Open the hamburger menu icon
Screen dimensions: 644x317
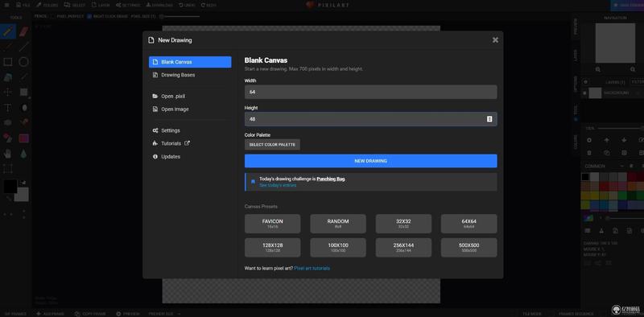pos(6,5)
